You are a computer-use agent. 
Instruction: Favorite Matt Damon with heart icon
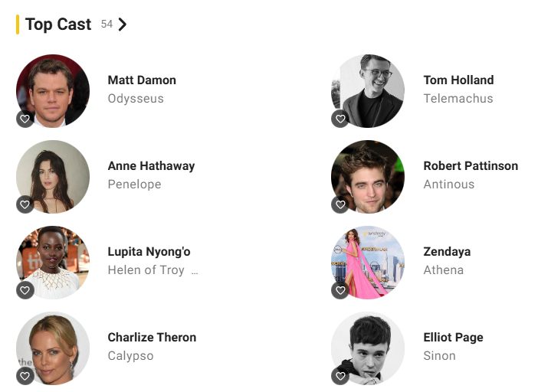click(x=25, y=119)
